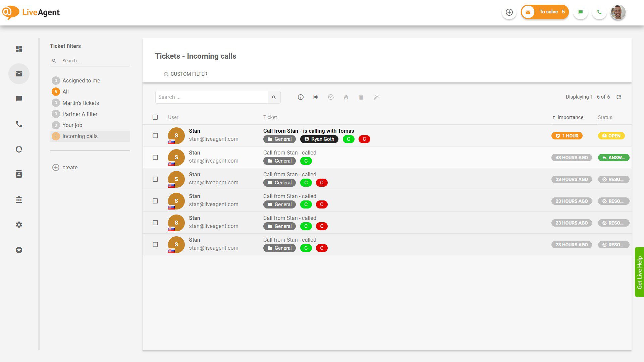Sort tickets by Importance column
The height and width of the screenshot is (362, 644).
[x=570, y=117]
